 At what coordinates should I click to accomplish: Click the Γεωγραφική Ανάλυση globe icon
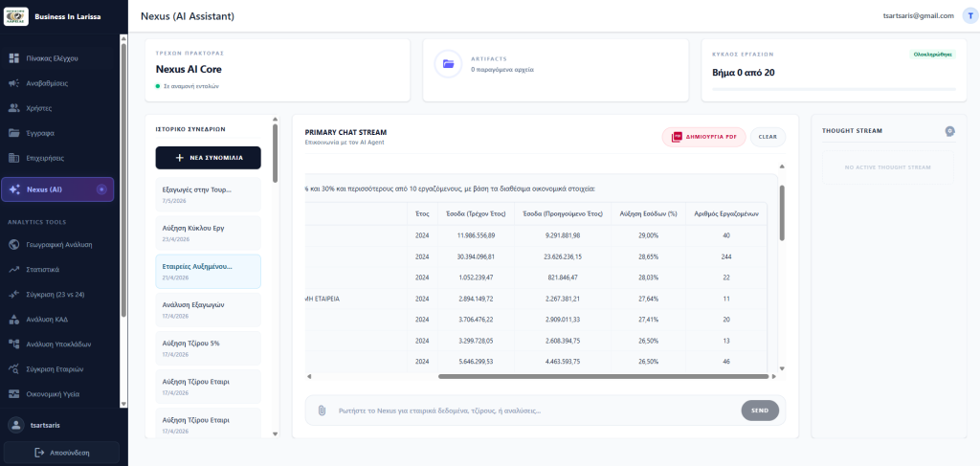pyautogui.click(x=13, y=245)
